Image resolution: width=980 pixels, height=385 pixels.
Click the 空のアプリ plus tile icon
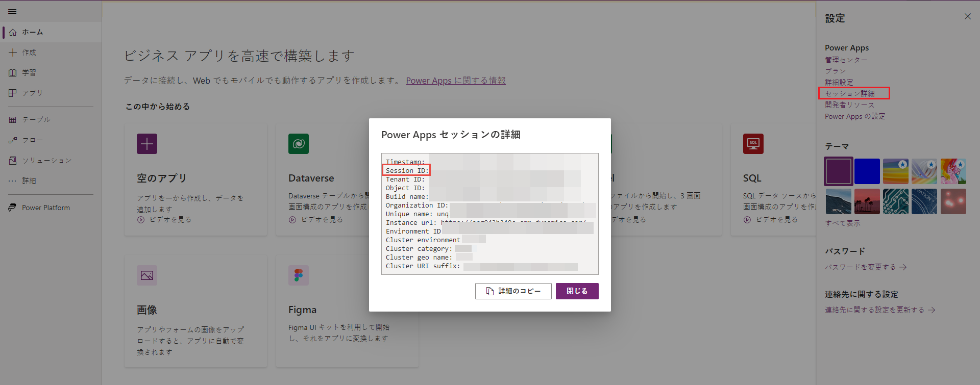[x=147, y=144]
